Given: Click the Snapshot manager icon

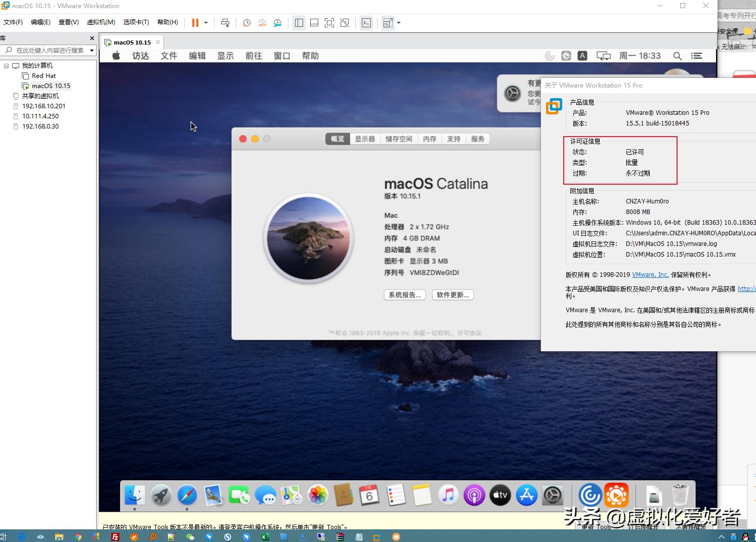Looking at the screenshot, I should coord(277,22).
